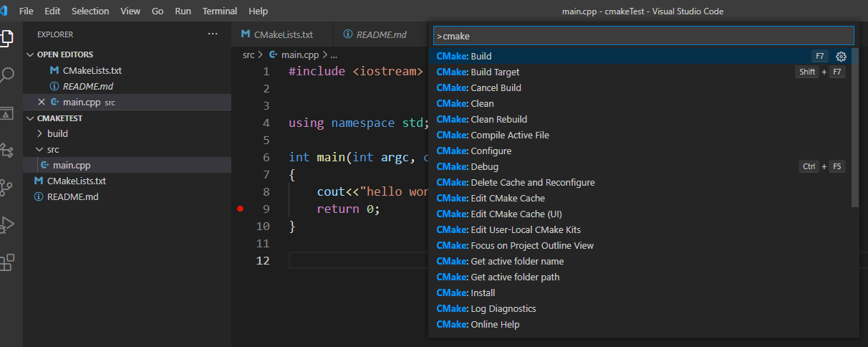Screen dimensions: 868x347
Task: Click the VS Code logo in title bar
Action: pyautogui.click(x=5, y=11)
